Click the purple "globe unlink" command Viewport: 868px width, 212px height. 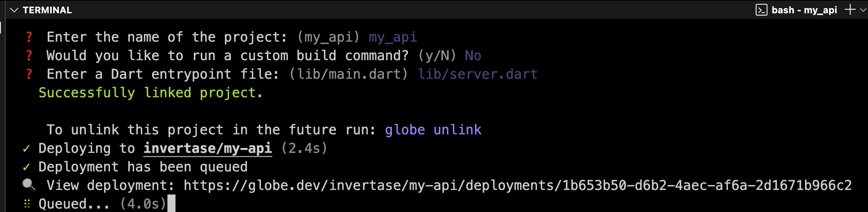[x=433, y=130]
